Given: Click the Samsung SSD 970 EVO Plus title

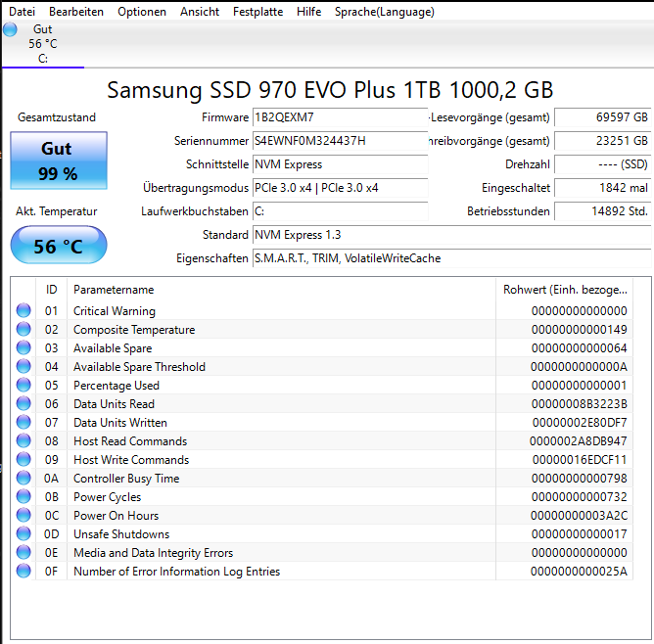Looking at the screenshot, I should click(330, 90).
